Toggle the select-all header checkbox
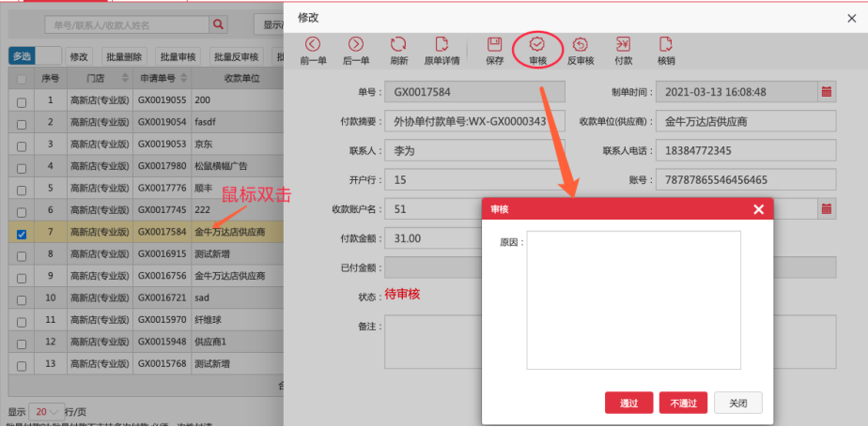This screenshot has height=427, width=868. 22,80
